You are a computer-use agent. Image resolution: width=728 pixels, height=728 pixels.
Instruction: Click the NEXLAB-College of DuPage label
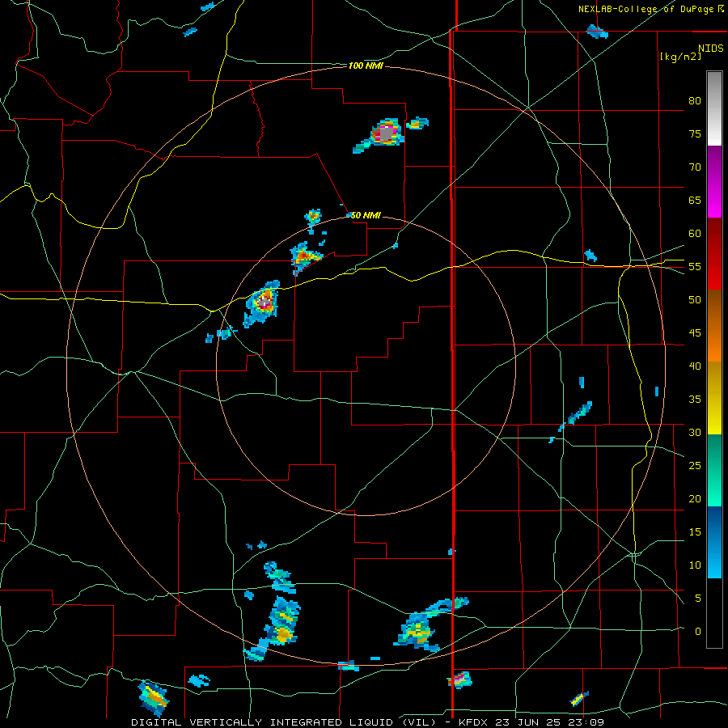point(646,9)
